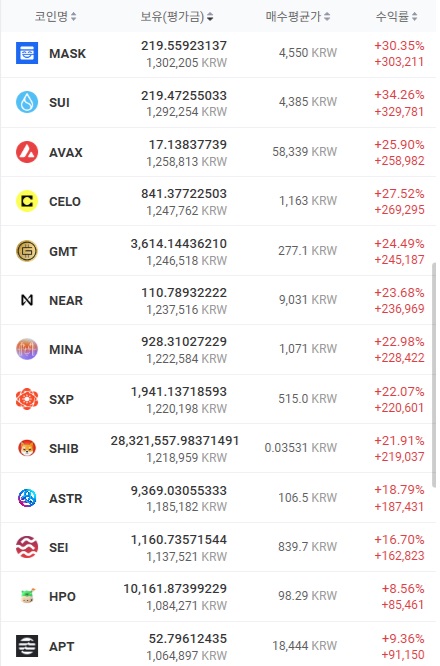Click the HPO coin name
Screen dimensions: 440x666
(62, 597)
